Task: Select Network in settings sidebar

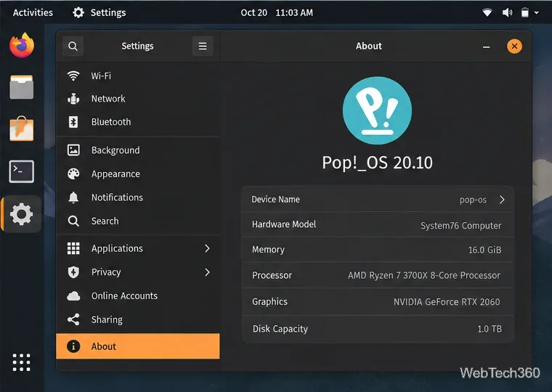Action: (138, 99)
